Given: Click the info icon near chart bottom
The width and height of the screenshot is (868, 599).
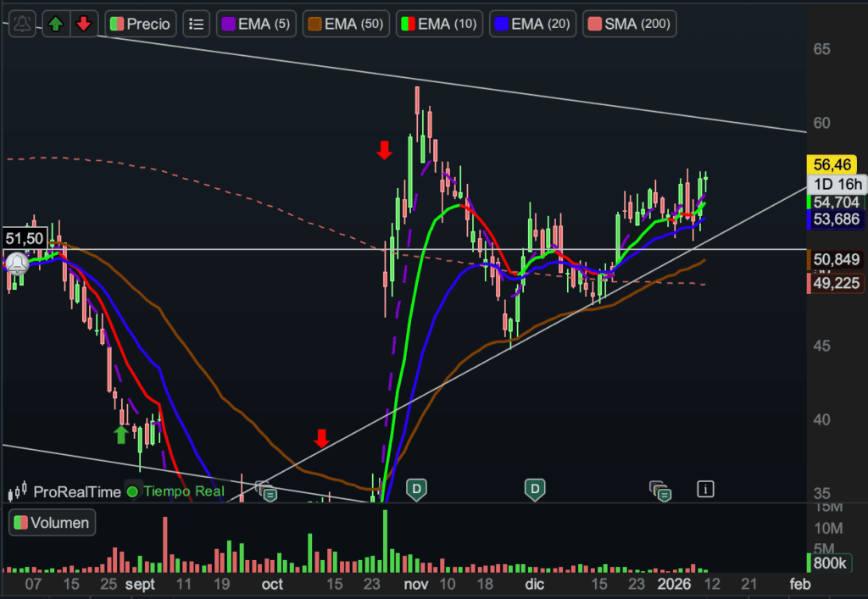Looking at the screenshot, I should tap(705, 488).
